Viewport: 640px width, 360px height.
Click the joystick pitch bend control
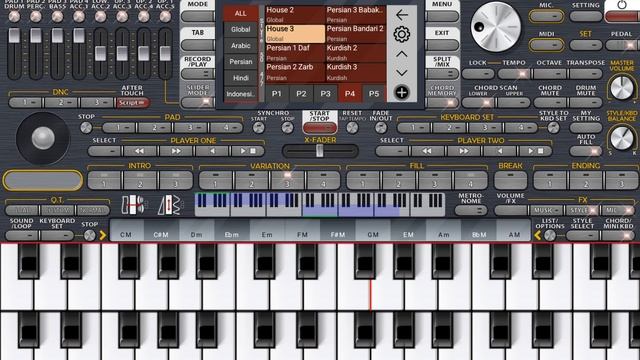(43, 138)
